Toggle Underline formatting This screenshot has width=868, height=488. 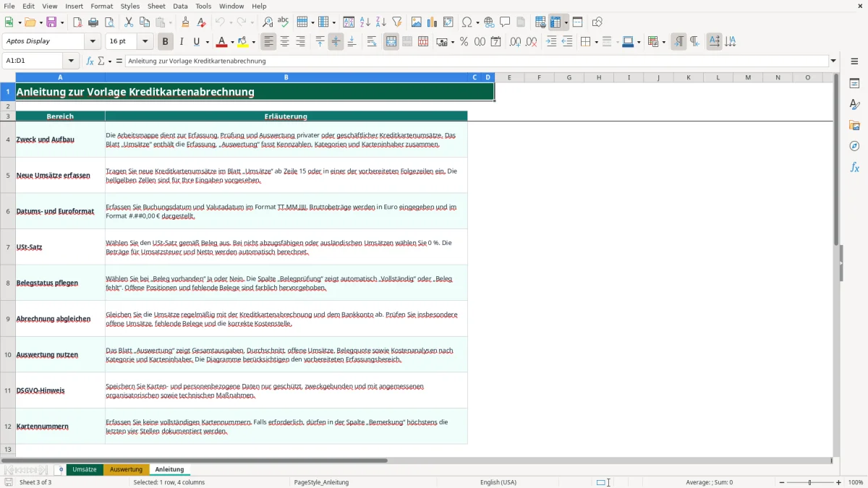pyautogui.click(x=197, y=42)
